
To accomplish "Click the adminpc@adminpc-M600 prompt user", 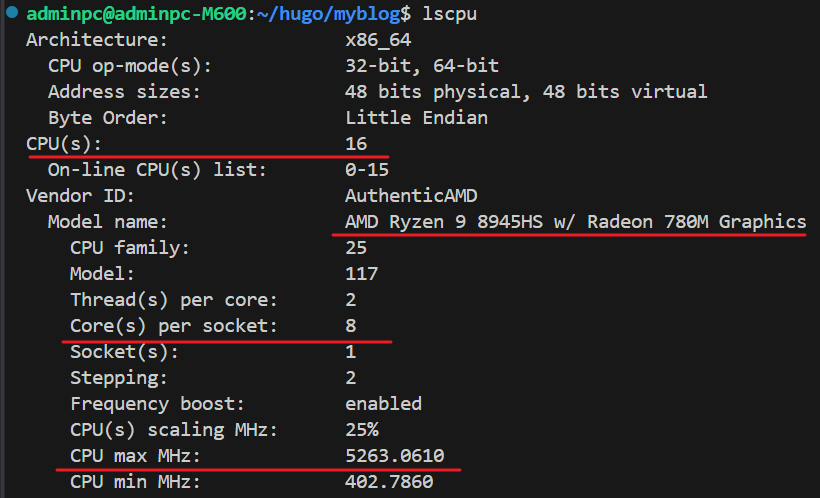I will tap(136, 14).
